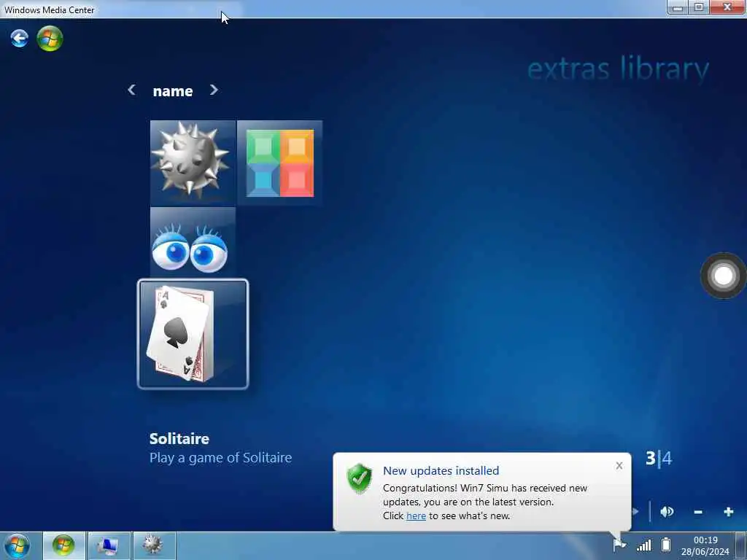Image resolution: width=747 pixels, height=560 pixels.
Task: Tap the floating round assistive button
Action: 723,276
